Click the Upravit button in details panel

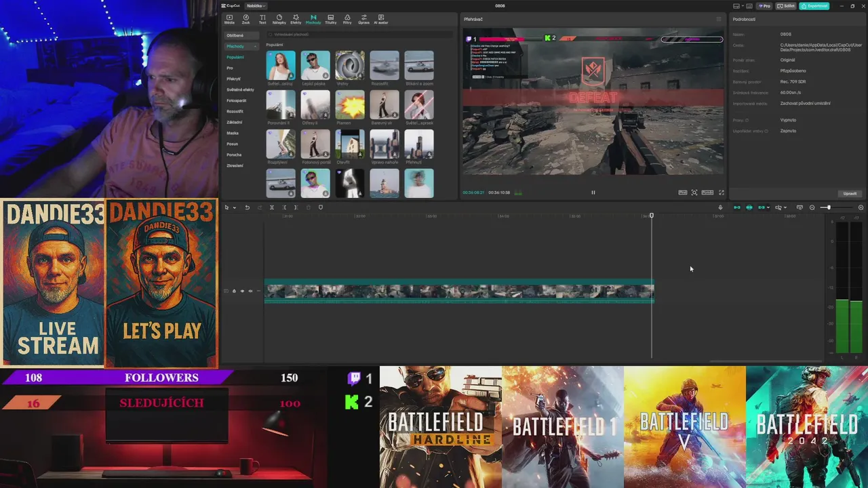(x=850, y=193)
